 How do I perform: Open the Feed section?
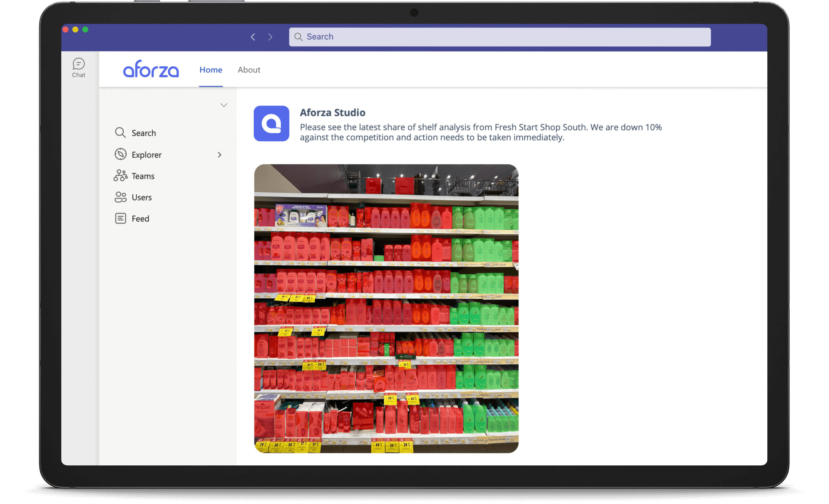coord(140,218)
